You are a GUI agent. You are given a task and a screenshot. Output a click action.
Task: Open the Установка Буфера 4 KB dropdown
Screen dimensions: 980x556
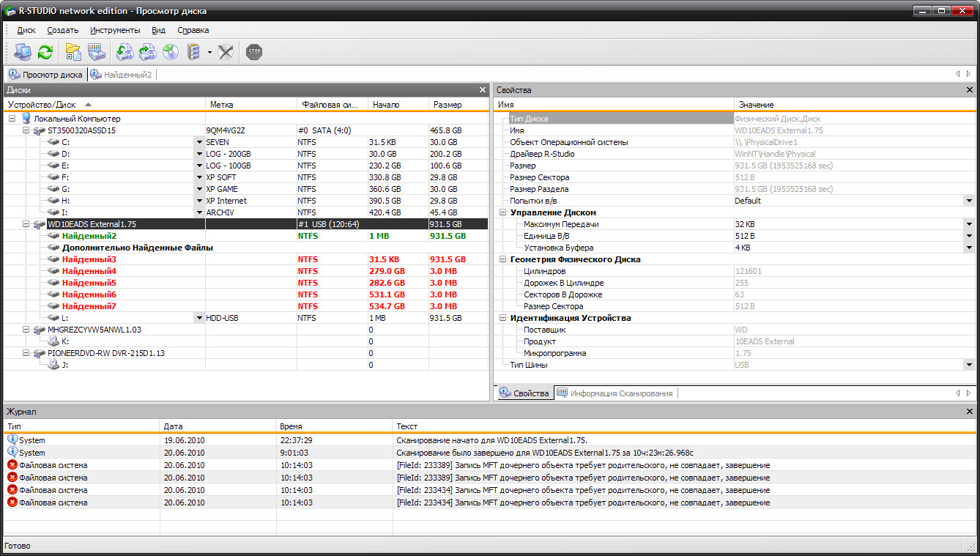970,248
